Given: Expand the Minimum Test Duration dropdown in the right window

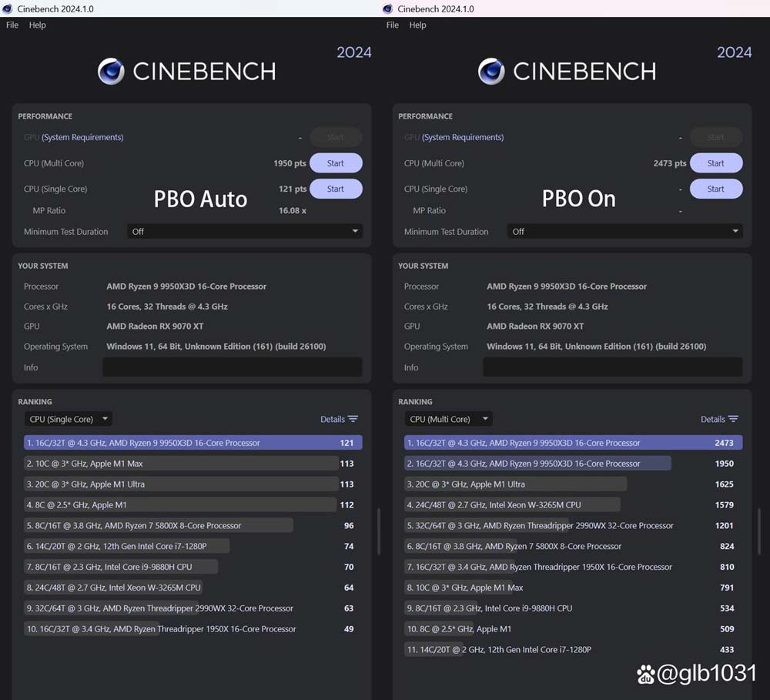Looking at the screenshot, I should (x=624, y=231).
